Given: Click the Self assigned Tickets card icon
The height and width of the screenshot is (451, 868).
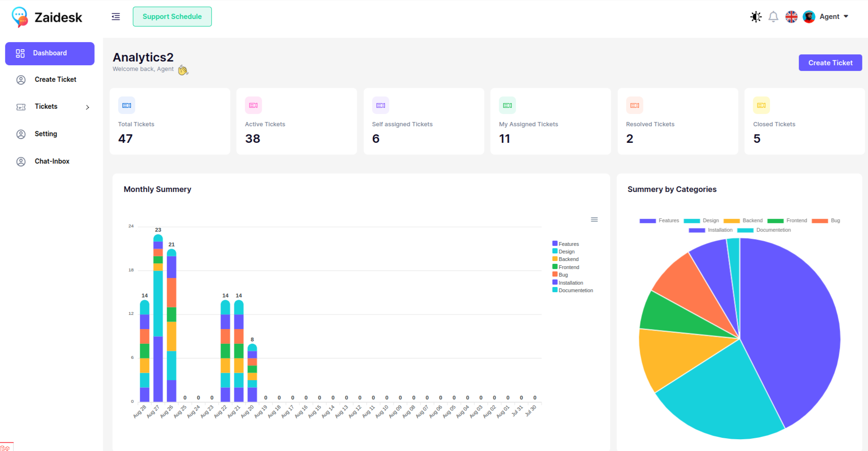Looking at the screenshot, I should click(381, 105).
